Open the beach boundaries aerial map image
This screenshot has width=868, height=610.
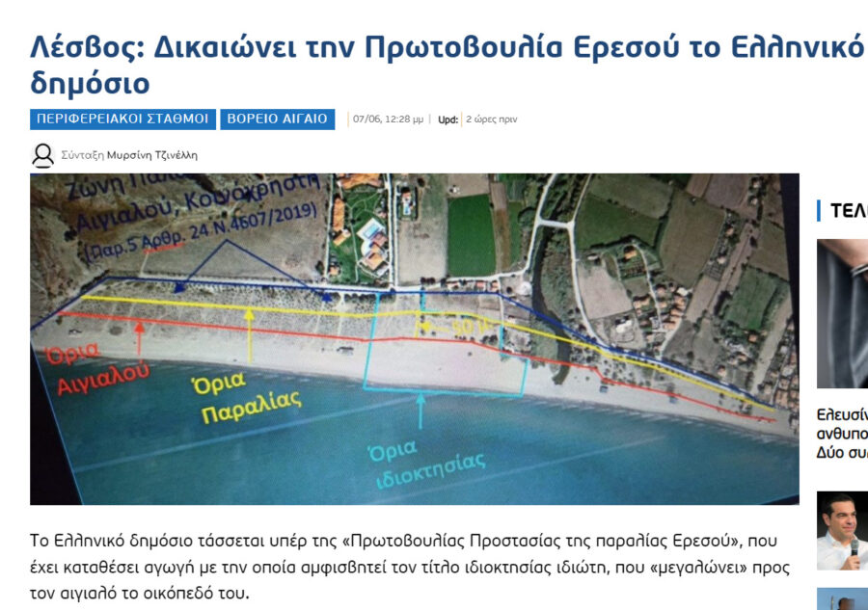pos(415,339)
